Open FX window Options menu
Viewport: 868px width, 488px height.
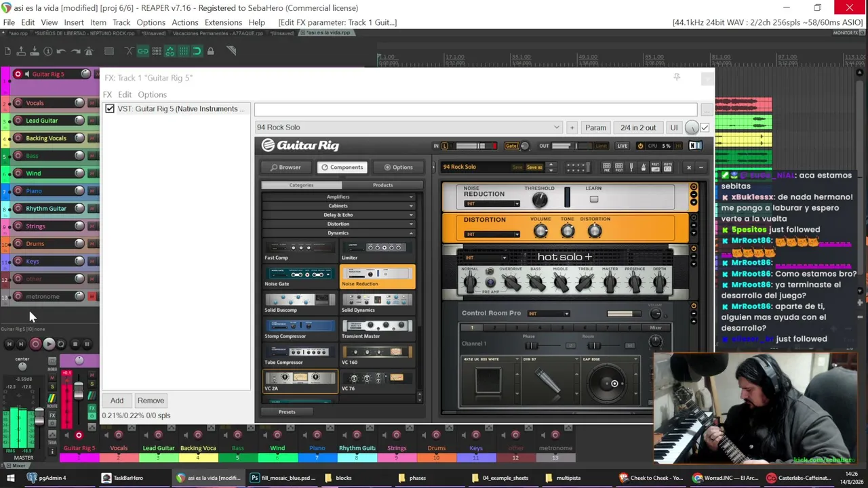click(152, 94)
